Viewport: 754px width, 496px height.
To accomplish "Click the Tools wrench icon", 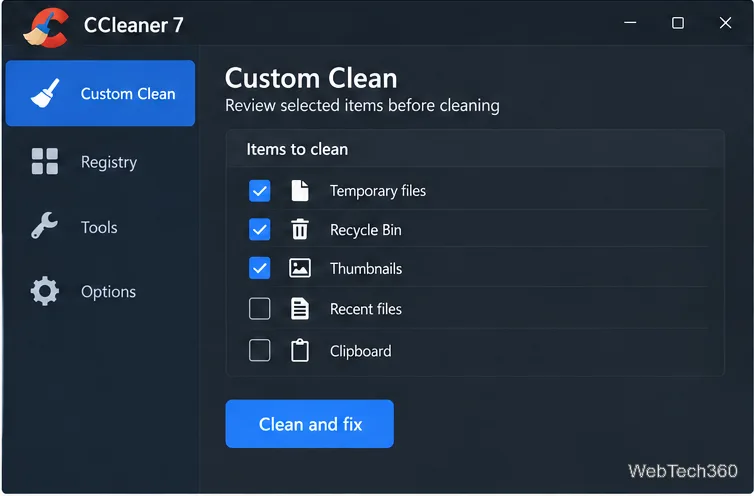I will [x=44, y=225].
